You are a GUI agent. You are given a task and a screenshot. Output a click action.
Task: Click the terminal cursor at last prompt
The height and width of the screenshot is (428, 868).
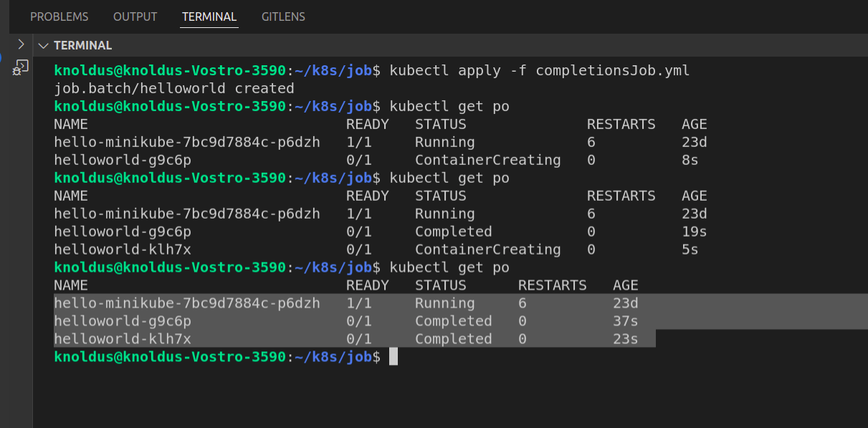394,356
